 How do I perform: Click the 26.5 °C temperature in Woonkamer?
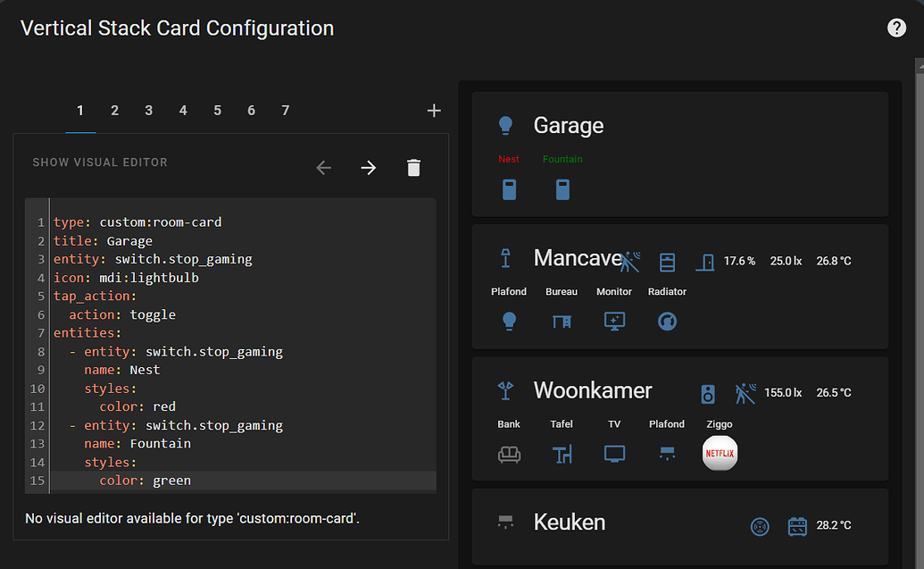833,393
